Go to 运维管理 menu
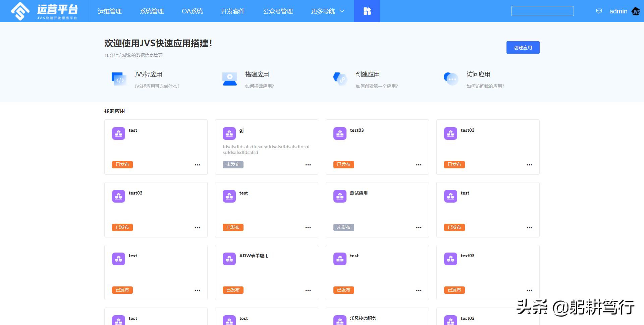This screenshot has height=325, width=644. [110, 11]
